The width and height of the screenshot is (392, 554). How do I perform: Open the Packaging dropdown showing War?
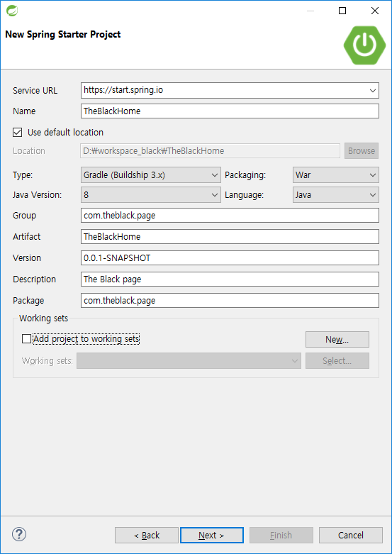(336, 175)
